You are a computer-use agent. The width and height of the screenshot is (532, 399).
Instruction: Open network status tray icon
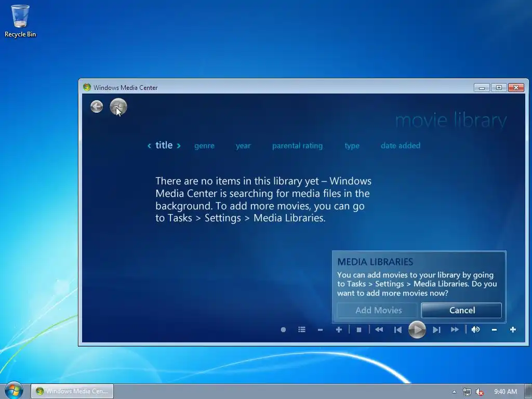[467, 392]
